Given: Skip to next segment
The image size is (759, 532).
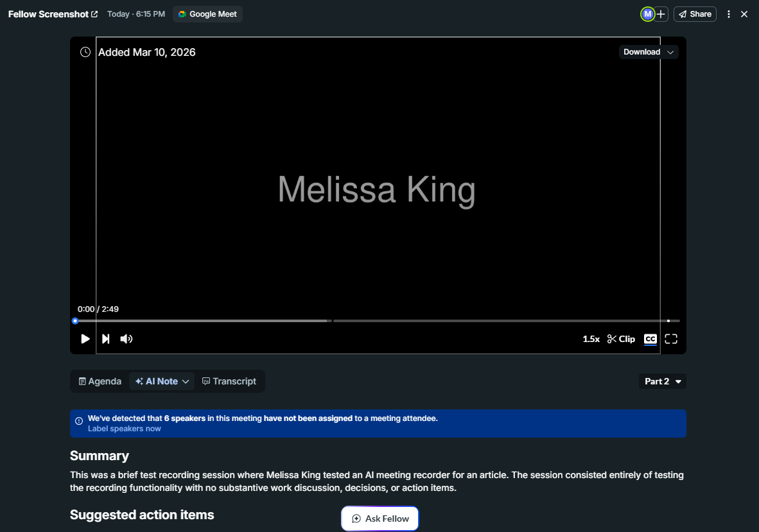Looking at the screenshot, I should click(105, 339).
